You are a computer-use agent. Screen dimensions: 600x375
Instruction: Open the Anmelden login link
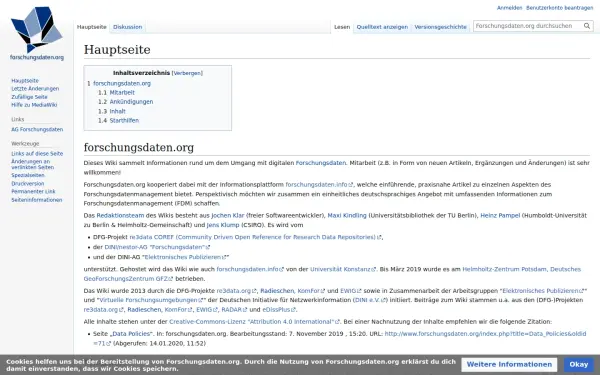[509, 8]
